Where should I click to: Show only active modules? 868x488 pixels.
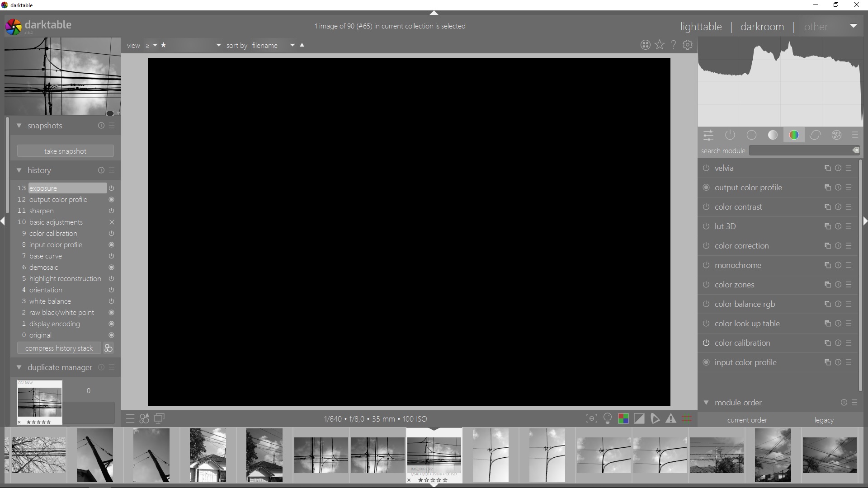pos(731,135)
